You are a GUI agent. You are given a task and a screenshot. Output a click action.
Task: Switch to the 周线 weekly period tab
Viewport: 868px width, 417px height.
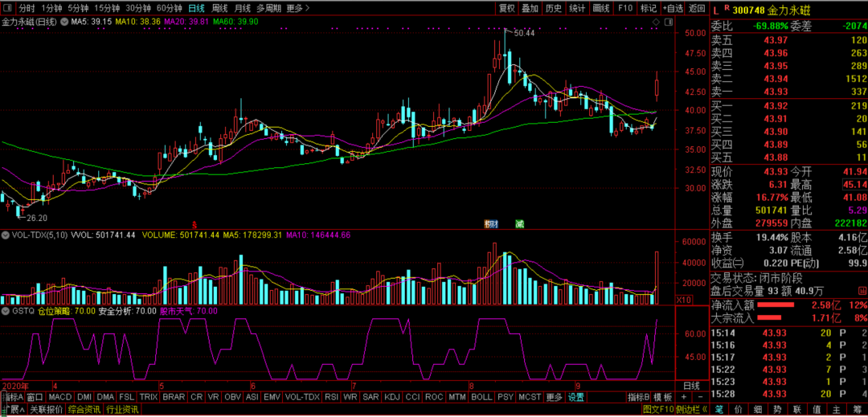[219, 8]
